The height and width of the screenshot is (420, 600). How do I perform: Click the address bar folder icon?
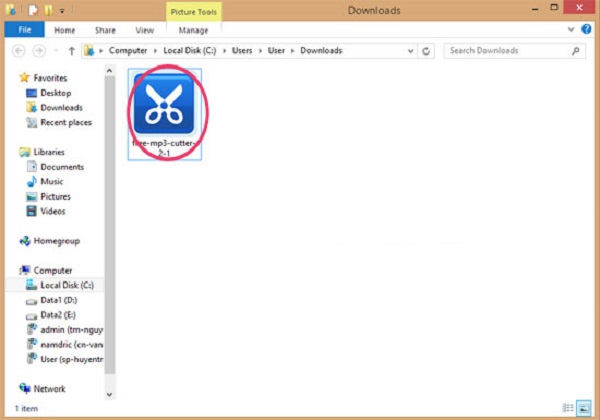click(89, 50)
